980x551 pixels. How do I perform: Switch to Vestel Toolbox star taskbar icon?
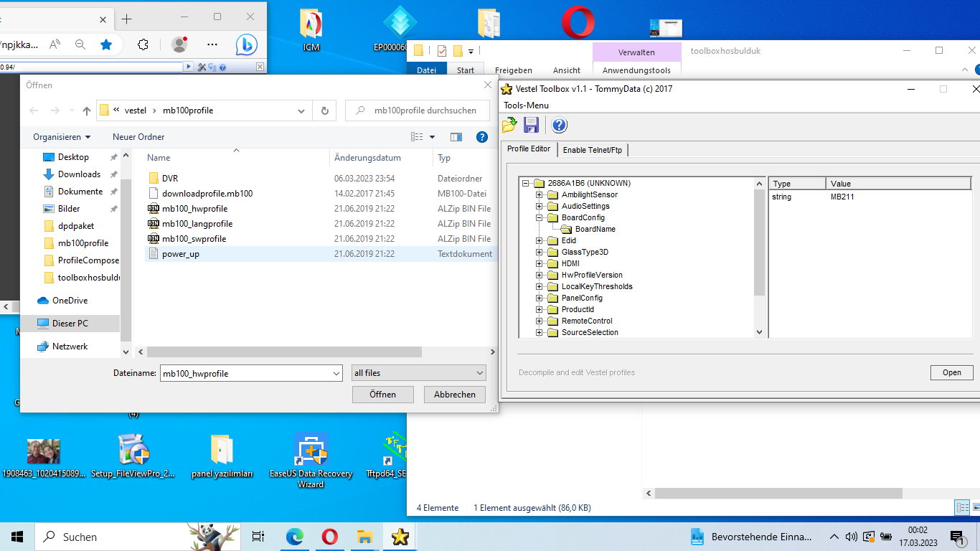pyautogui.click(x=400, y=537)
